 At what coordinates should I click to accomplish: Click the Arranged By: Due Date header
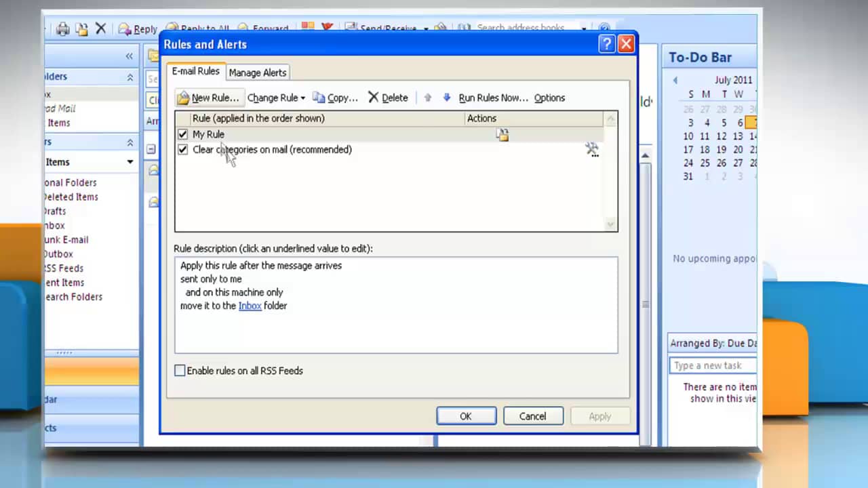point(712,343)
